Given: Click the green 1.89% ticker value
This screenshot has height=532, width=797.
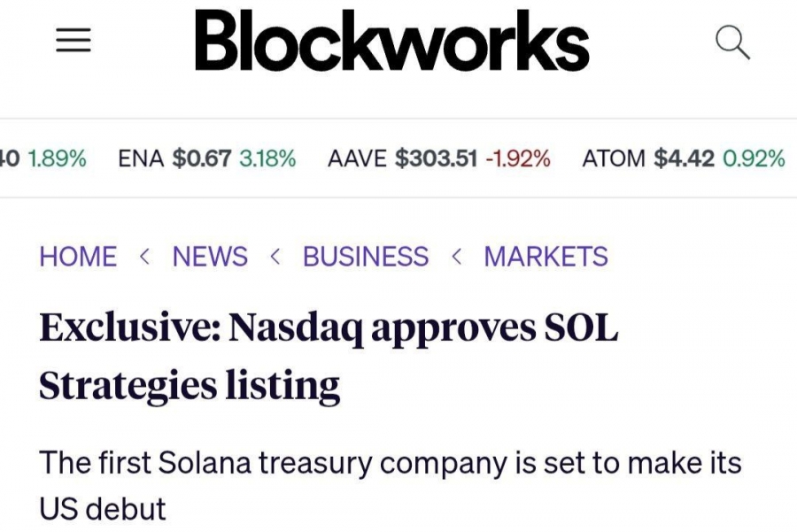Looking at the screenshot, I should pos(58,158).
